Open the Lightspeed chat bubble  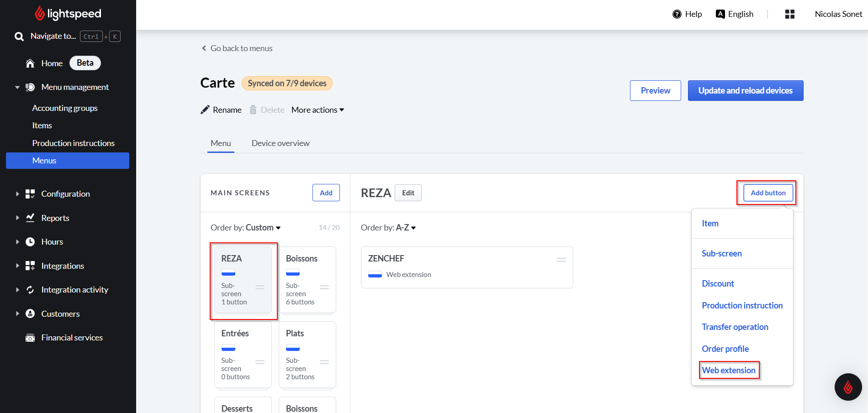coord(848,387)
